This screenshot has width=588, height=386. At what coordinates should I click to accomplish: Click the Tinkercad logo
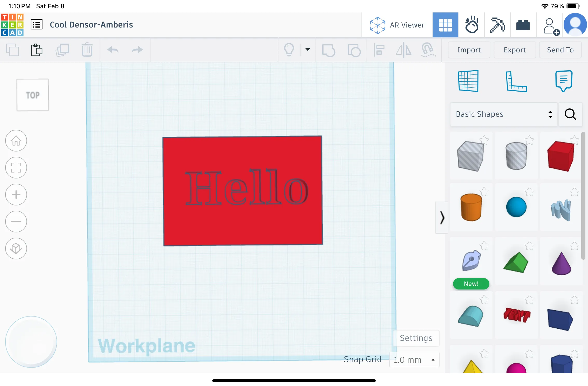point(12,25)
